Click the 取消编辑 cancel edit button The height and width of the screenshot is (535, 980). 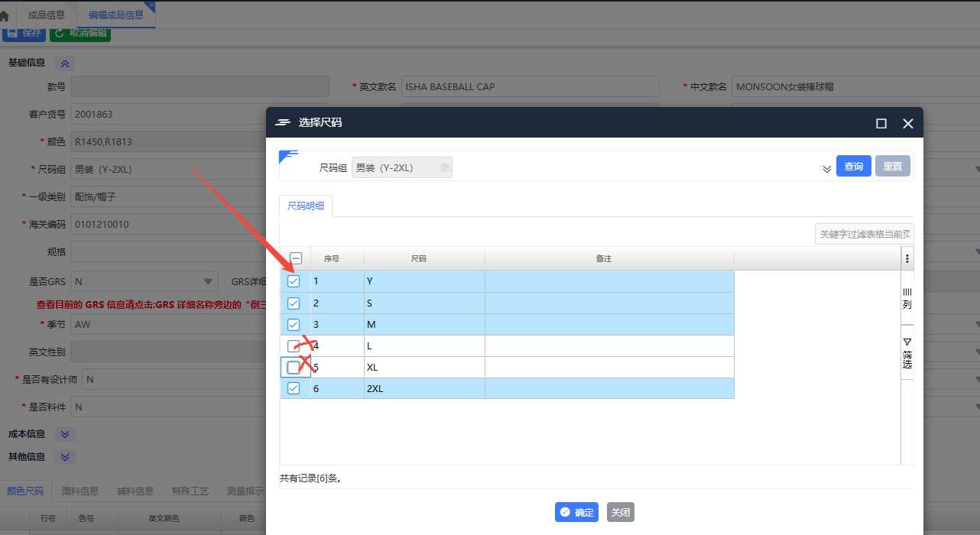(80, 33)
